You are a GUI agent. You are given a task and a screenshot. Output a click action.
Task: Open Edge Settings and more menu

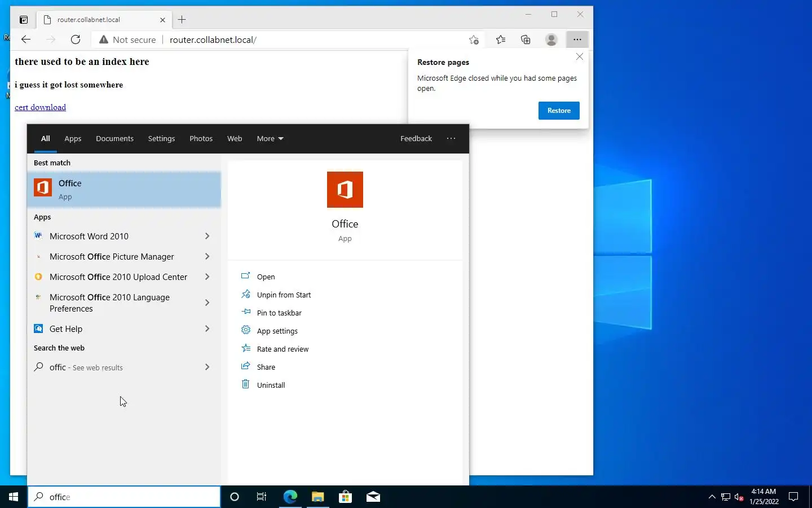coord(577,40)
